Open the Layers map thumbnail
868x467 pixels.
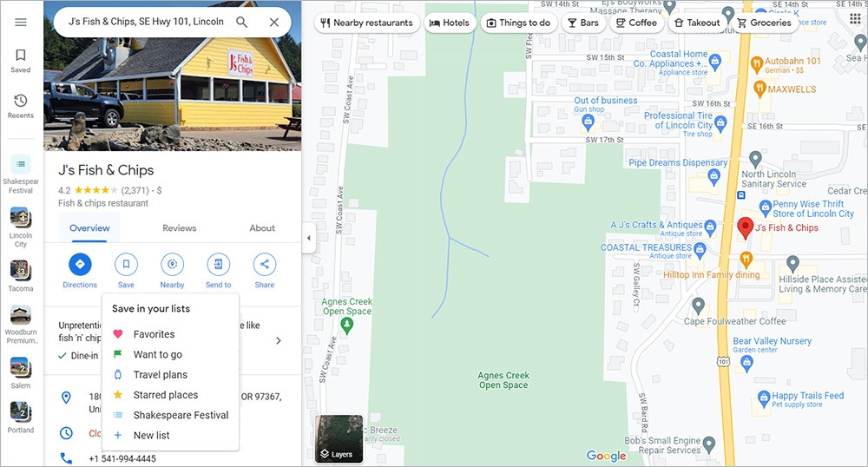point(339,438)
